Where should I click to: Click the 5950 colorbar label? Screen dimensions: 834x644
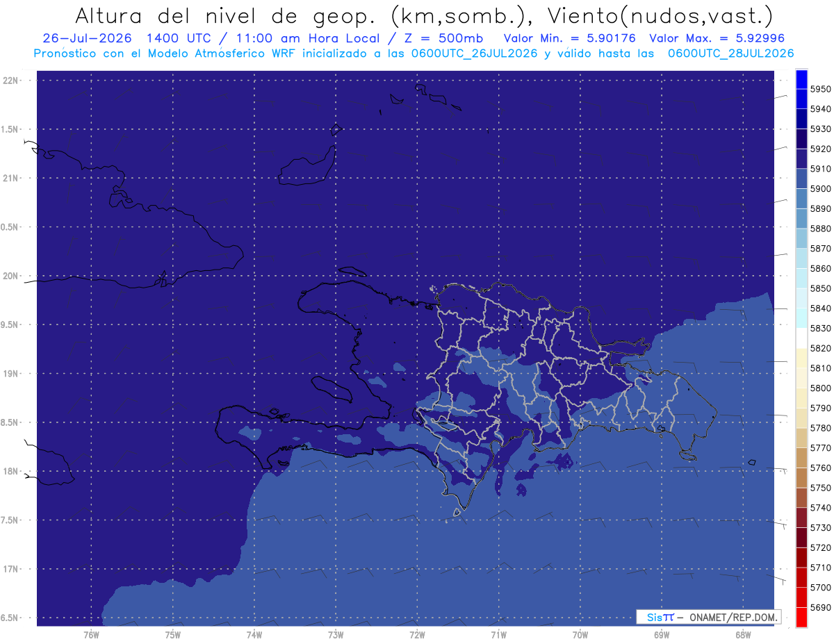pos(821,90)
